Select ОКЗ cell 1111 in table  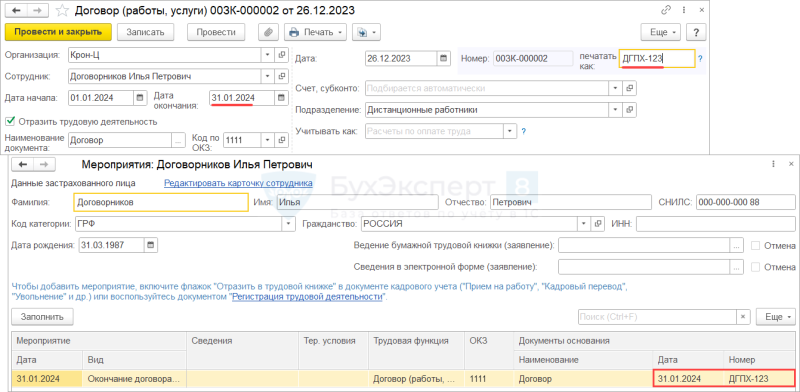(x=489, y=379)
